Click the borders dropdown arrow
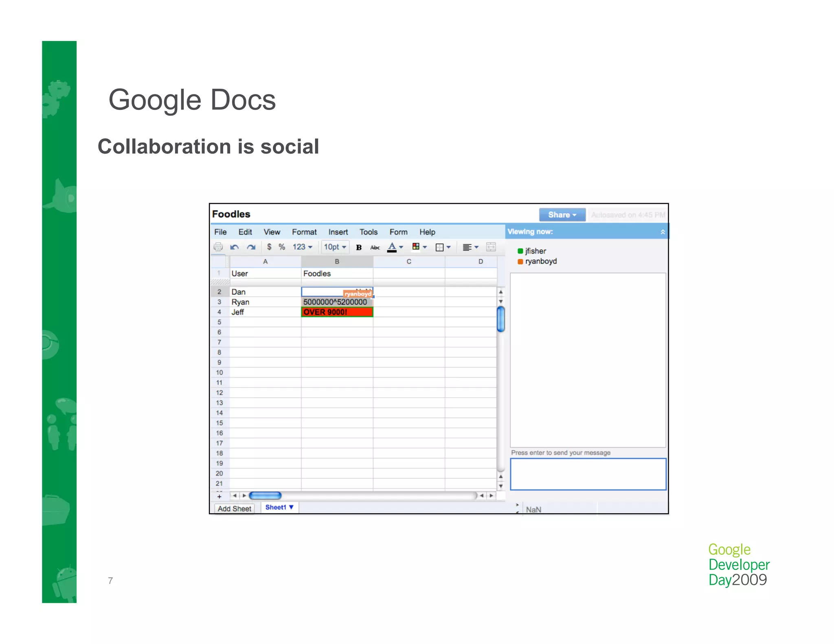The width and height of the screenshot is (834, 644). click(x=448, y=247)
